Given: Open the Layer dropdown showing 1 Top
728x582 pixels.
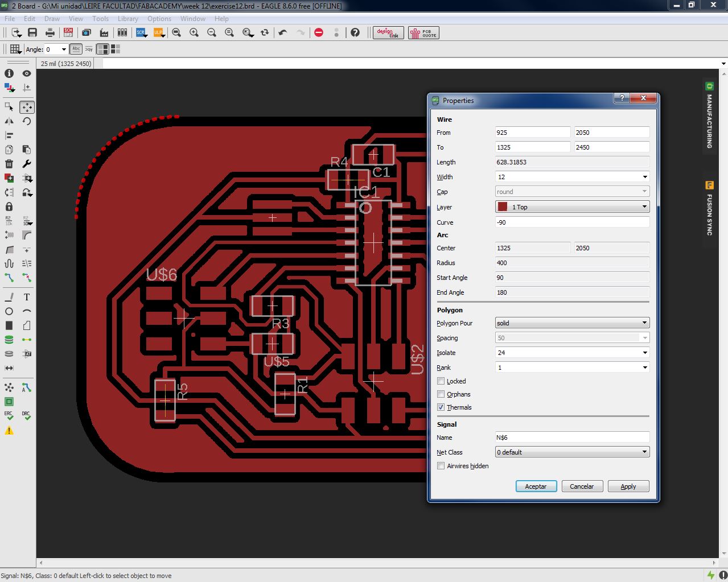Looking at the screenshot, I should pos(572,207).
